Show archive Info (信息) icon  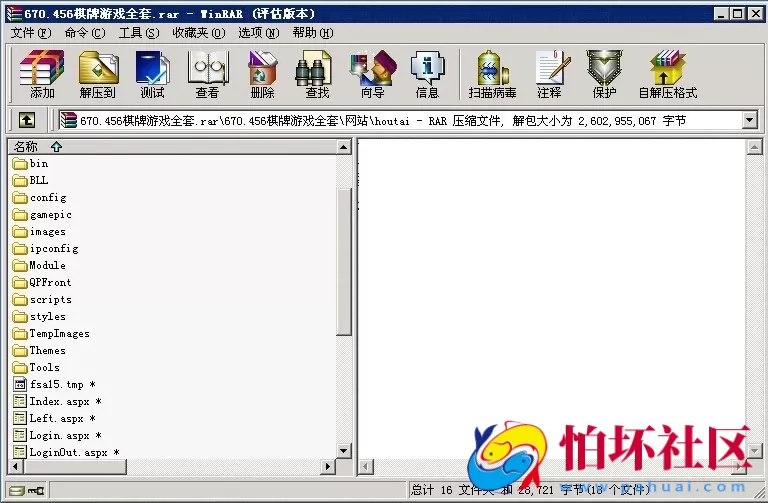tap(427, 75)
